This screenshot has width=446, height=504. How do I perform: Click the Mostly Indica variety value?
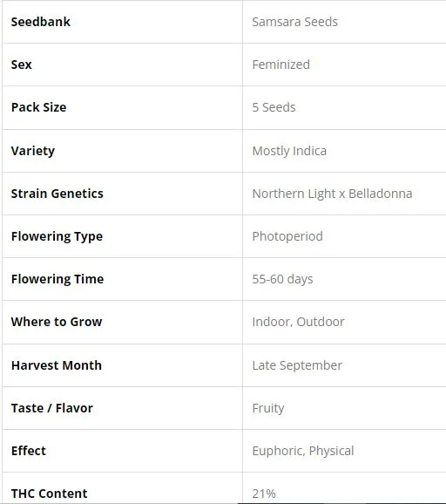[289, 151]
